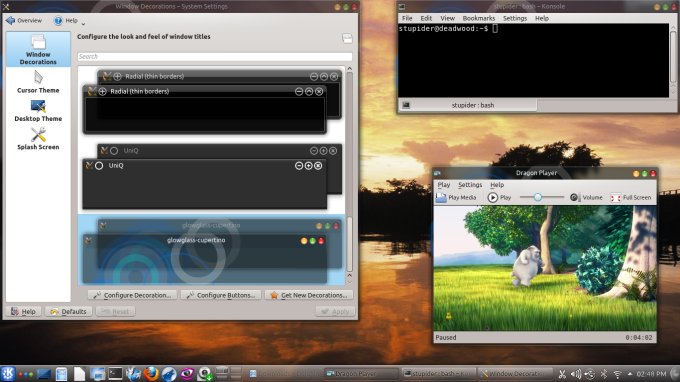Open the Splash Screen settings module
Screen dimensions: 680x382
pos(38,139)
